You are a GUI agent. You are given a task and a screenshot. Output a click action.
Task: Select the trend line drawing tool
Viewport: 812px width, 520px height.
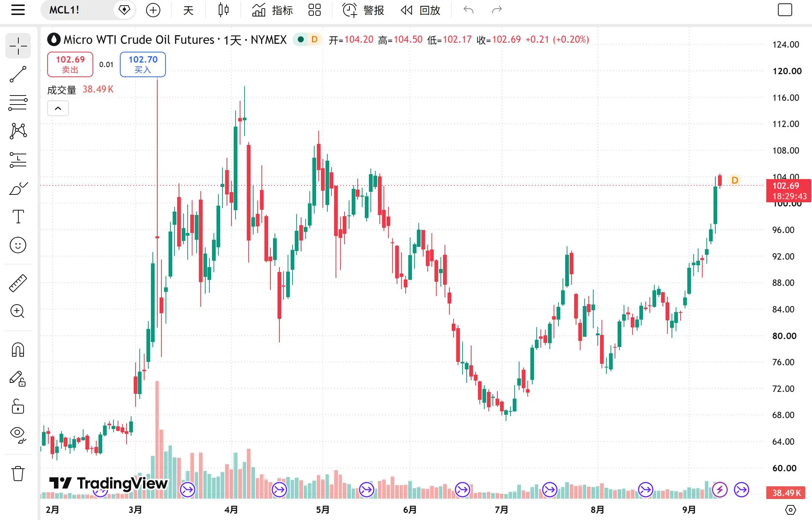[18, 74]
